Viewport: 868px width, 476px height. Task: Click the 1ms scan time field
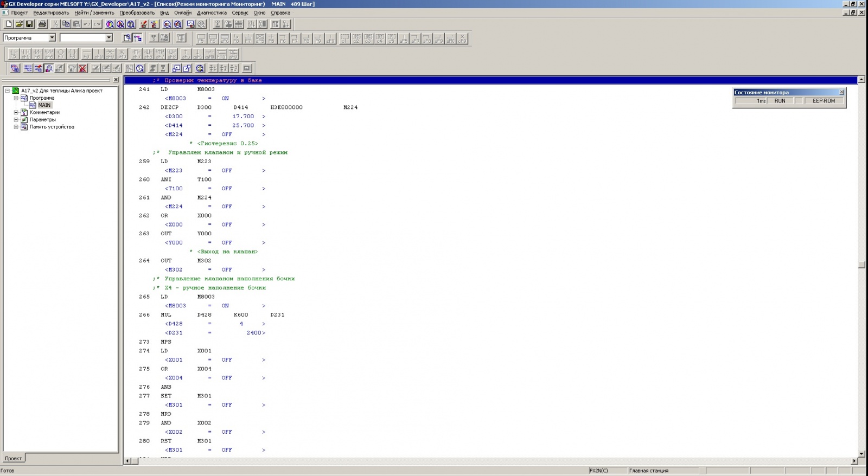[750, 101]
